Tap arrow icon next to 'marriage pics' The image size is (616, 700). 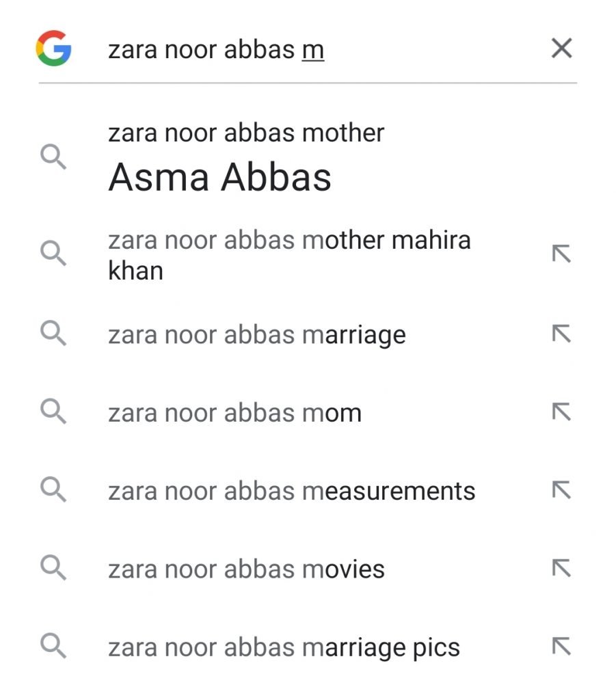coord(561,647)
